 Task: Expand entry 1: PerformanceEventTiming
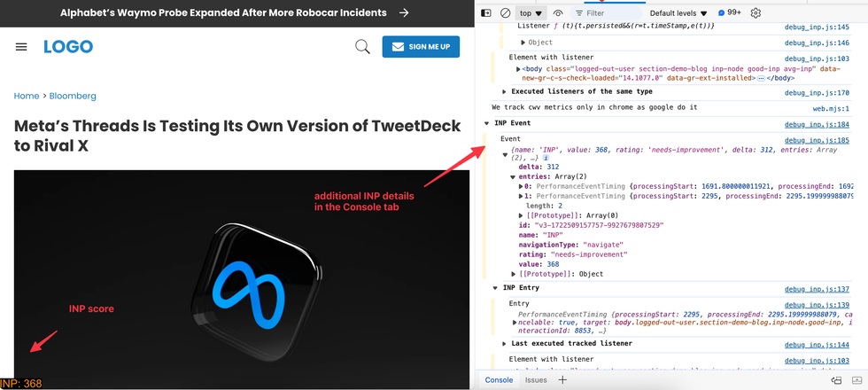click(x=522, y=196)
